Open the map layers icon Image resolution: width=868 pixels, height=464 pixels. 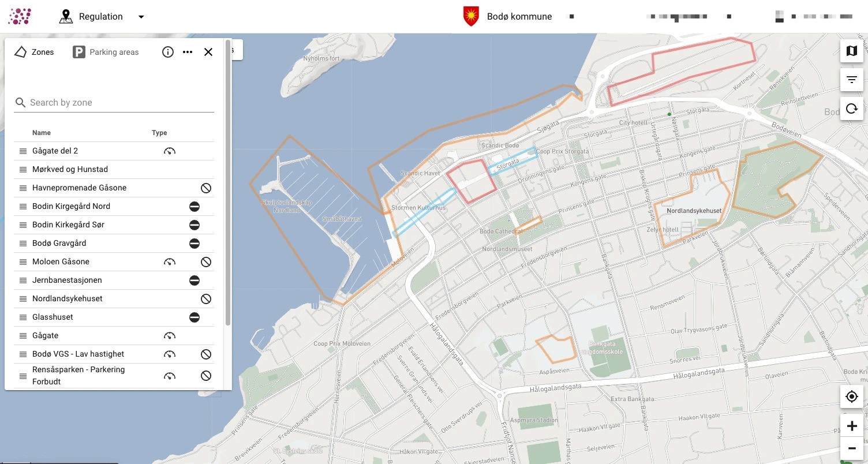tap(851, 51)
